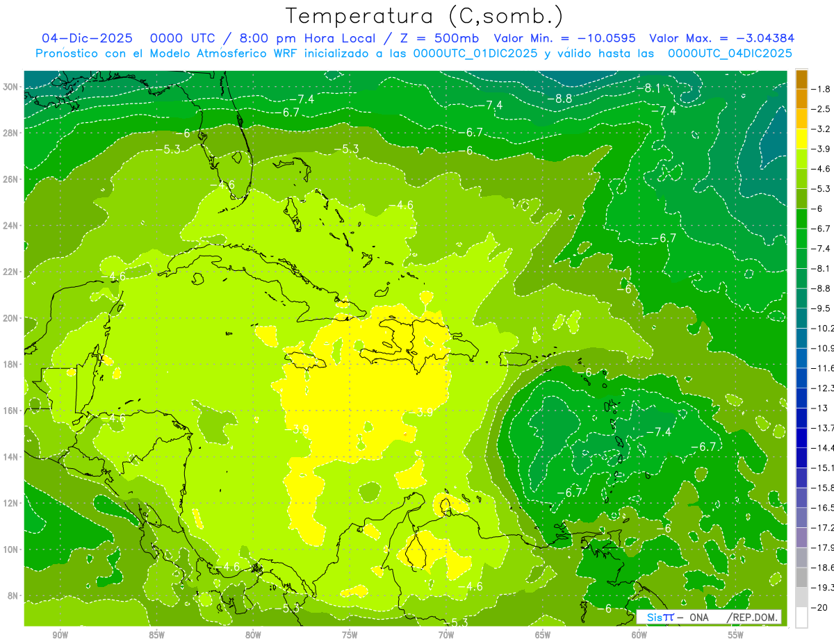The width and height of the screenshot is (834, 644).
Task: Click the '-9.5' colorbar value
Action: click(821, 308)
